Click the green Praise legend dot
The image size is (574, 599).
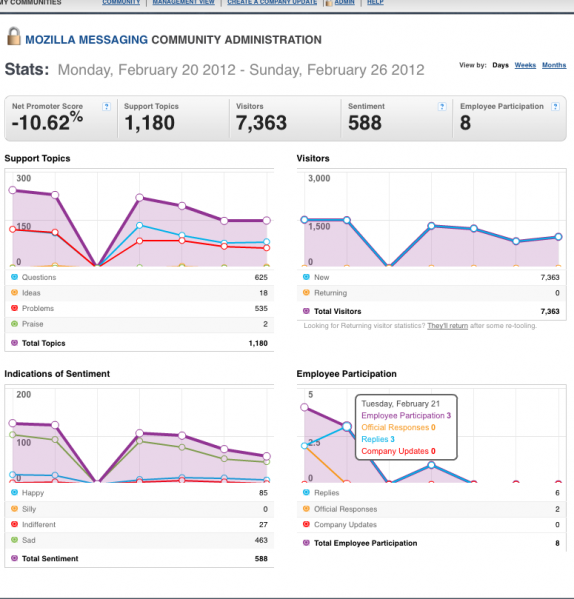[15, 324]
